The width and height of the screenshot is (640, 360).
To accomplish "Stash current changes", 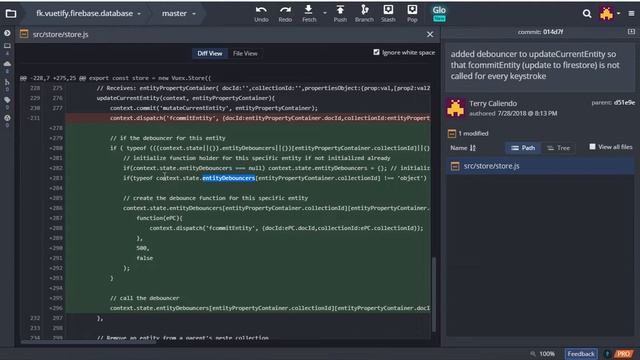I will [x=388, y=14].
